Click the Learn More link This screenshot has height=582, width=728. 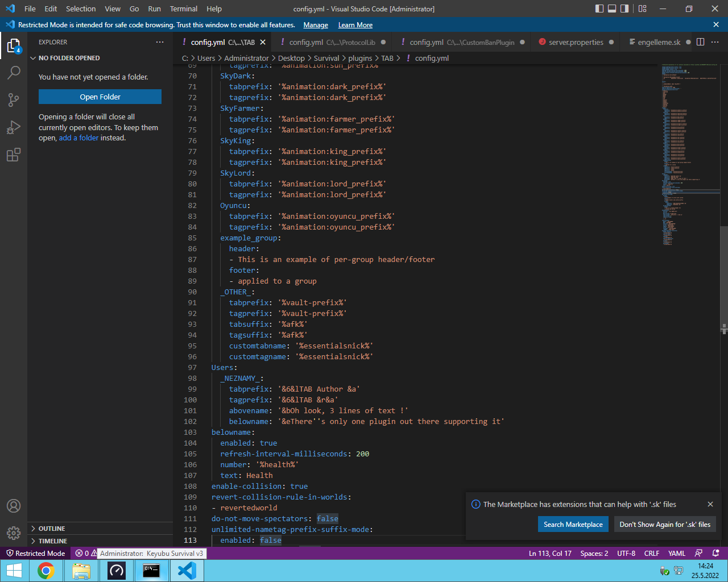coord(355,25)
